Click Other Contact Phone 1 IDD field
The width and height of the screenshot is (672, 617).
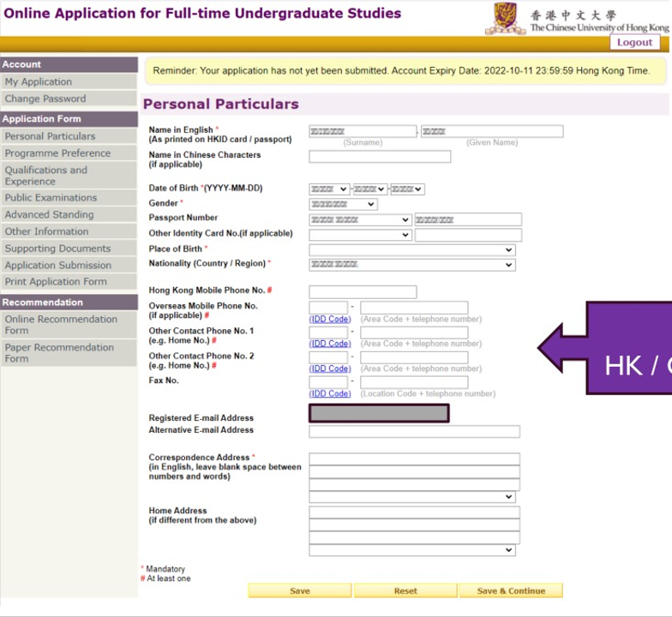pyautogui.click(x=328, y=332)
